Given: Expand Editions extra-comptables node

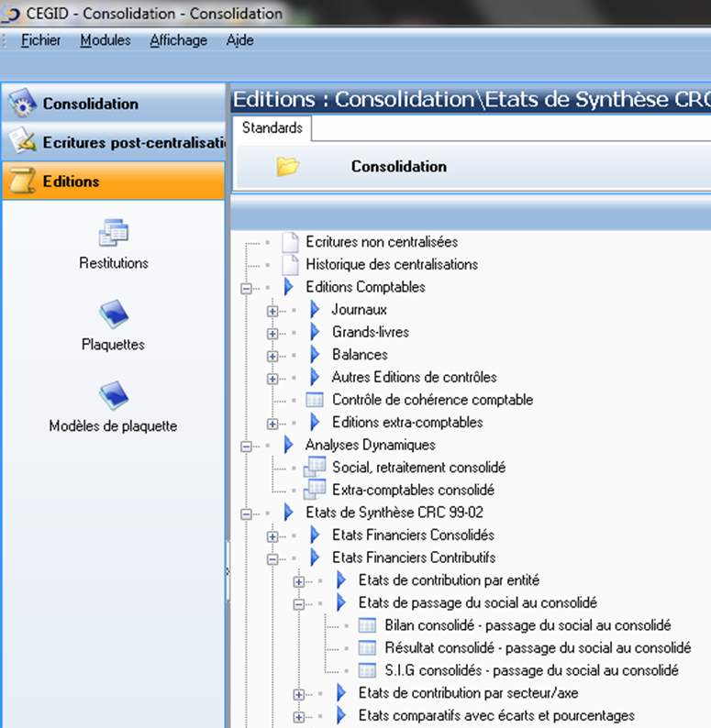Looking at the screenshot, I should coord(272,424).
